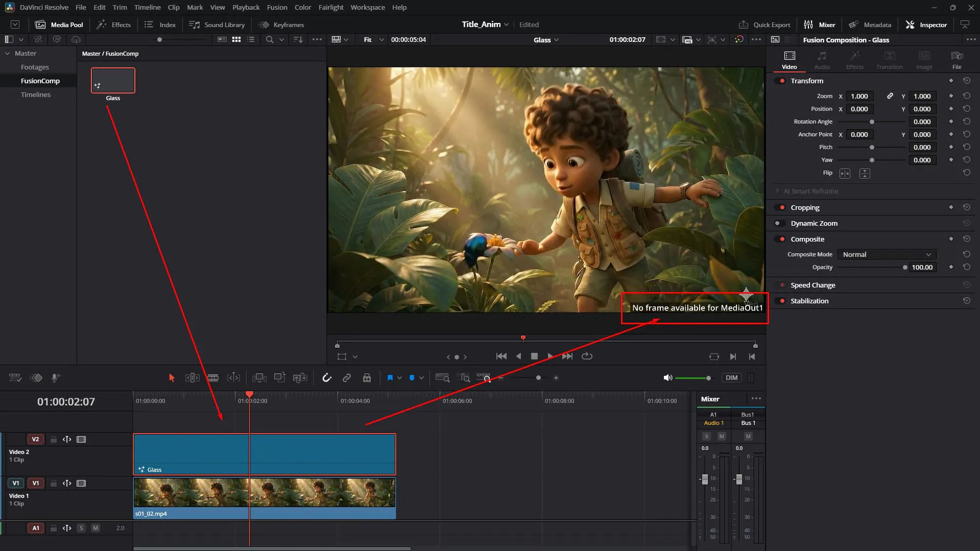Stop playback in the viewer
This screenshot has width=980, height=551.
tap(534, 356)
